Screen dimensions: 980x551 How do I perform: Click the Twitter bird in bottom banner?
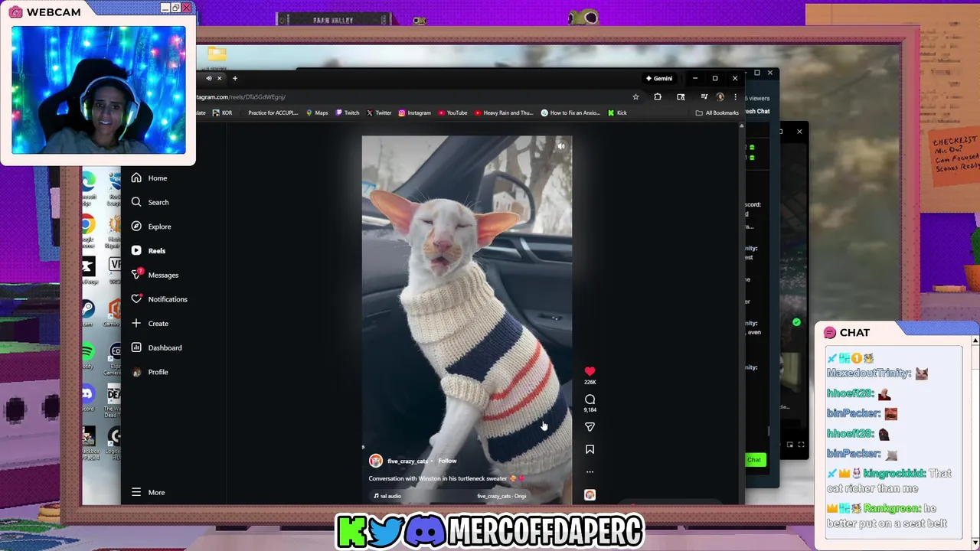(387, 530)
